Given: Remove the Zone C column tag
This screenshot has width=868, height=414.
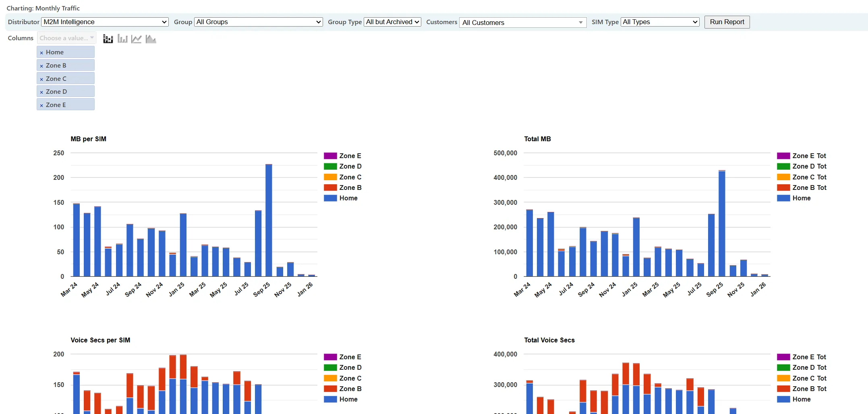Looking at the screenshot, I should [x=41, y=79].
